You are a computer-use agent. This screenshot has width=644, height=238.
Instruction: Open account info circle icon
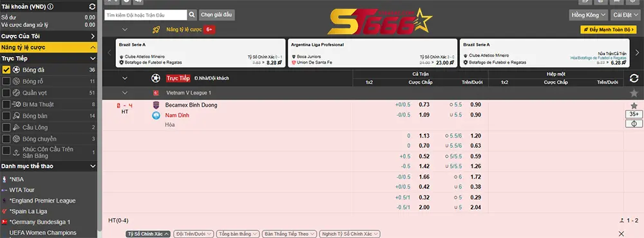(x=50, y=6)
